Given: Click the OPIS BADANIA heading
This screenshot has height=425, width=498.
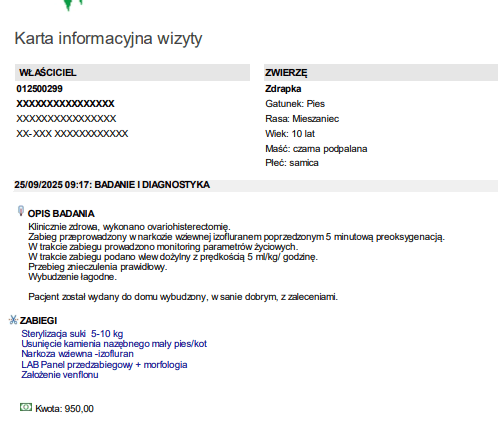Looking at the screenshot, I should (x=61, y=214).
